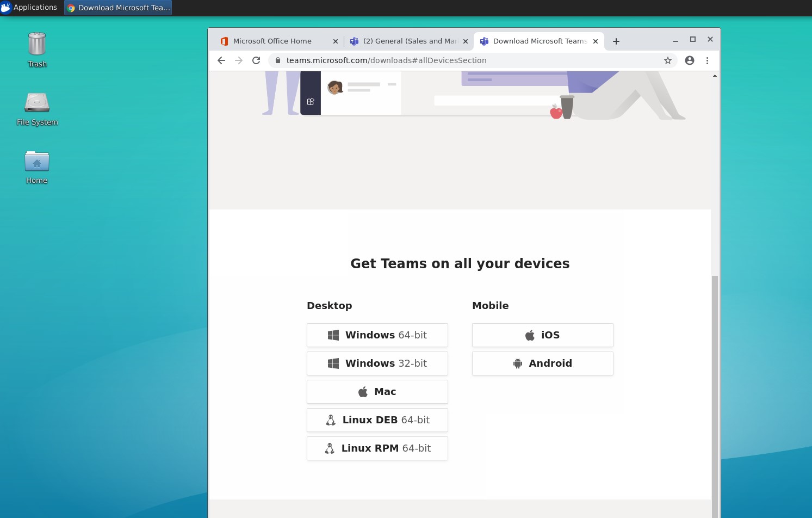
Task: Click the Apple icon on the iOS button
Action: pyautogui.click(x=529, y=335)
